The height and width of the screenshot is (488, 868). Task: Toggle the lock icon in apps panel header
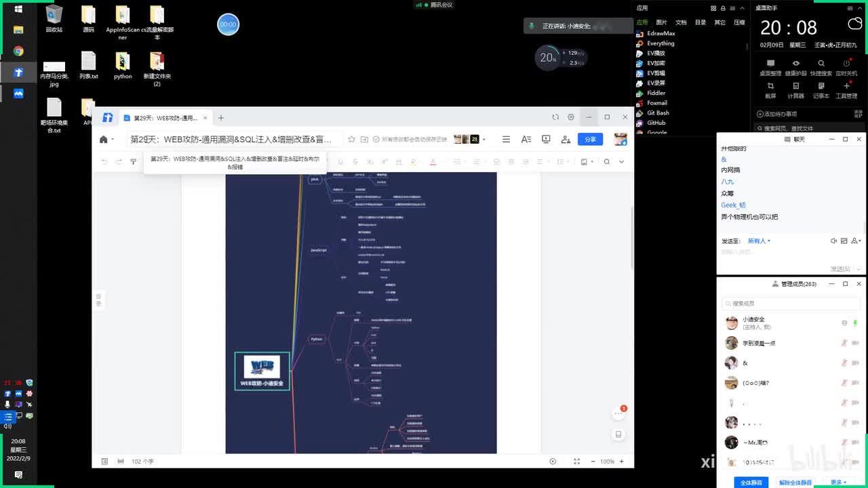pyautogui.click(x=723, y=8)
